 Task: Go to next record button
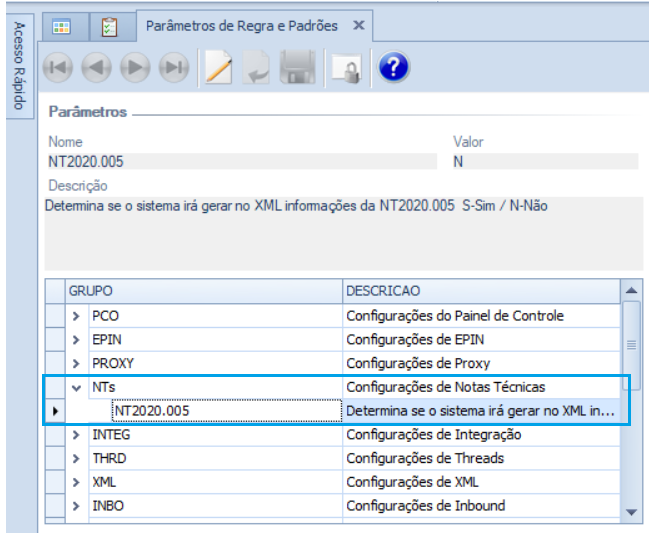tap(135, 67)
